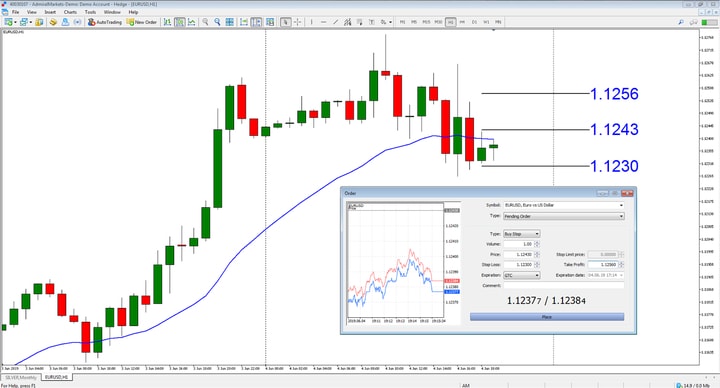The width and height of the screenshot is (720, 388).
Task: Click the tick chart preview in Order dialog
Action: click(x=403, y=263)
